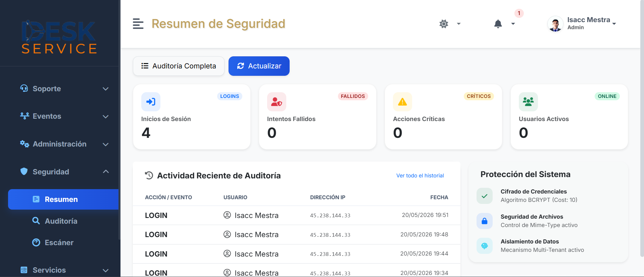Viewport: 644px width, 277px height.
Task: Expand the Administración menu chevron
Action: click(x=106, y=145)
